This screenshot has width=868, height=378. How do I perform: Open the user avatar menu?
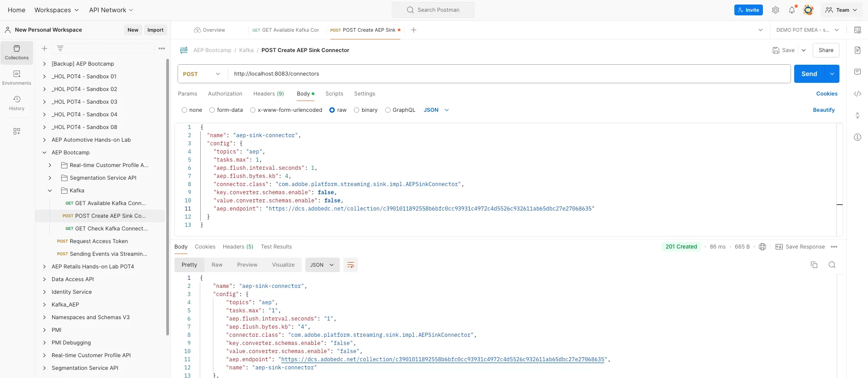(808, 10)
